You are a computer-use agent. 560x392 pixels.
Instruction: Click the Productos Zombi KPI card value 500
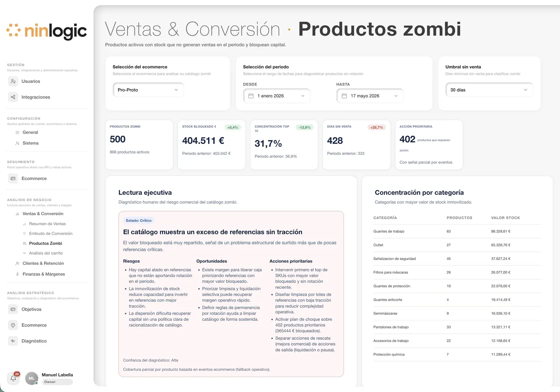[x=118, y=139]
